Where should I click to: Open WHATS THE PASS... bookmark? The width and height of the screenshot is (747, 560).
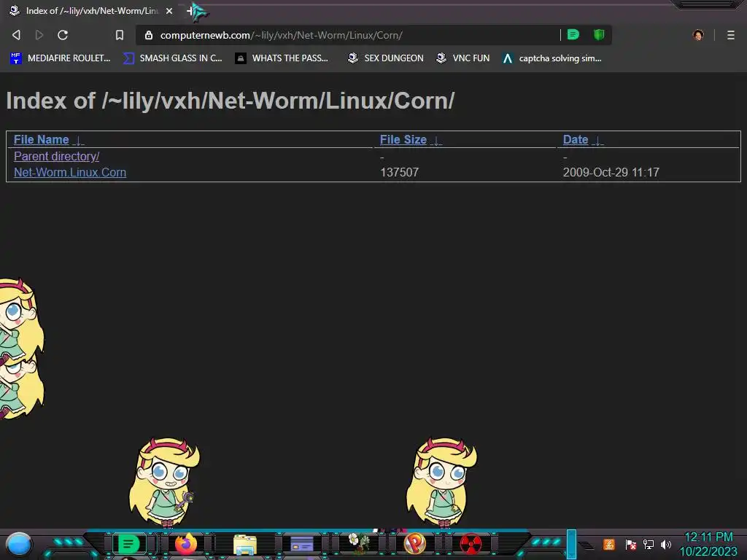282,58
